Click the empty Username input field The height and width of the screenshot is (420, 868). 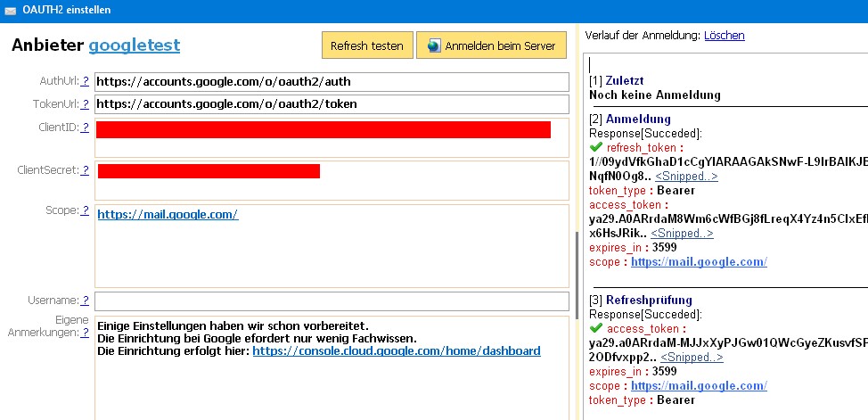coord(332,301)
